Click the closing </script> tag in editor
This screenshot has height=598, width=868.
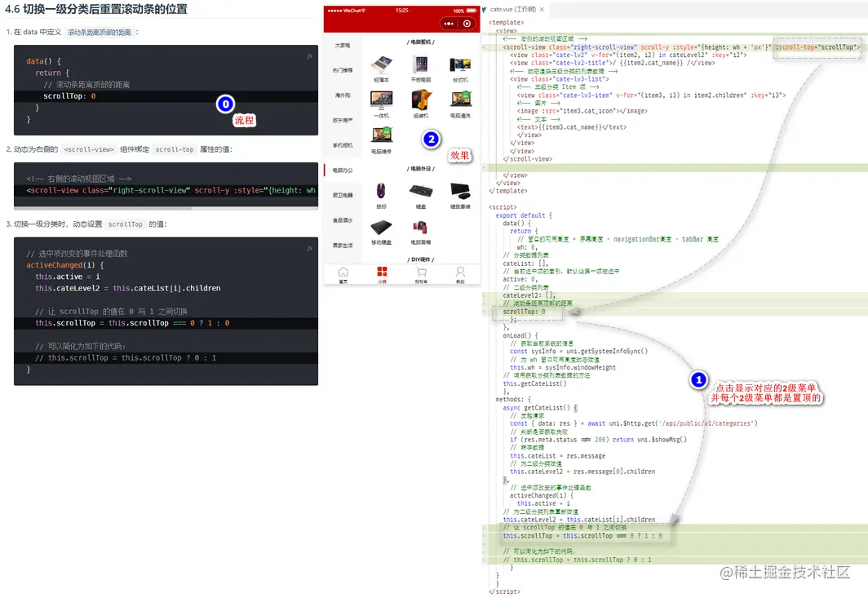[504, 591]
